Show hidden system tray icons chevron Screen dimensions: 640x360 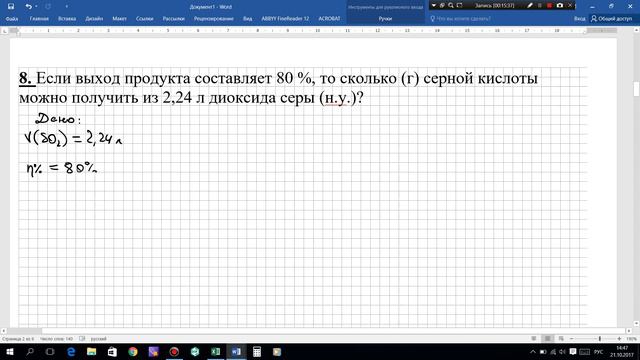(x=533, y=351)
